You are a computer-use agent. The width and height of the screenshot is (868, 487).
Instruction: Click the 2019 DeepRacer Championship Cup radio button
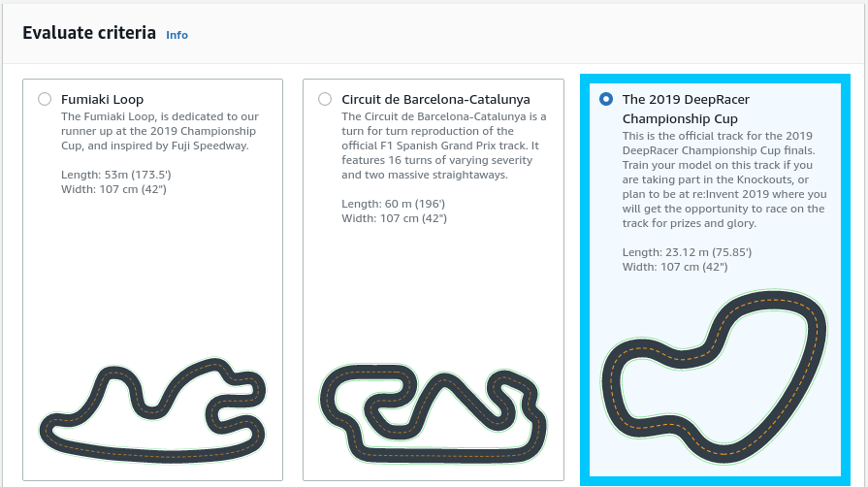(x=606, y=99)
